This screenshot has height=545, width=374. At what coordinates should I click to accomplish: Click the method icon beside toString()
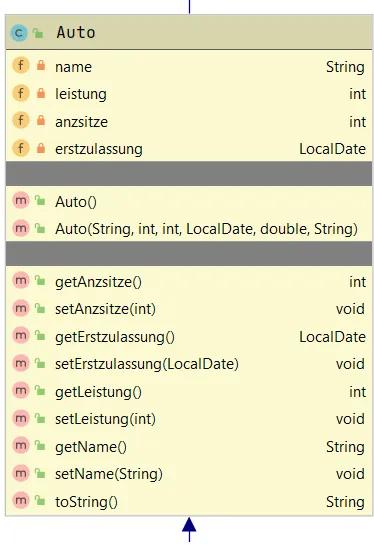click(21, 501)
